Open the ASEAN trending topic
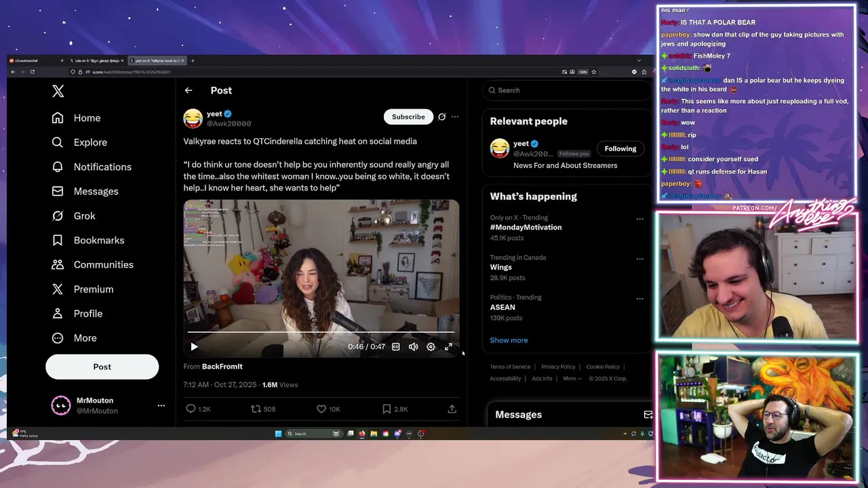Image resolution: width=868 pixels, height=488 pixels. pos(502,307)
